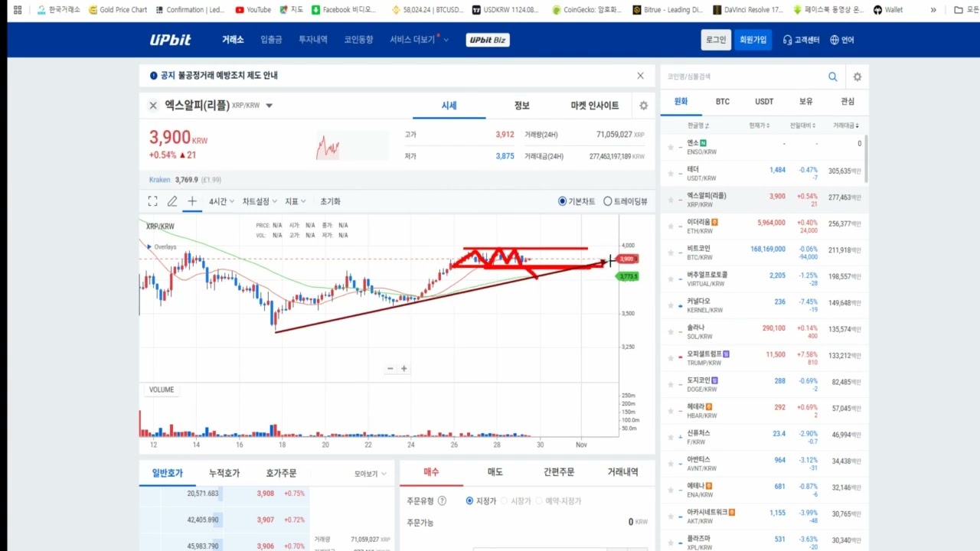Open the 투자내역 nav menu
The width and height of the screenshot is (980, 551).
pyautogui.click(x=313, y=40)
